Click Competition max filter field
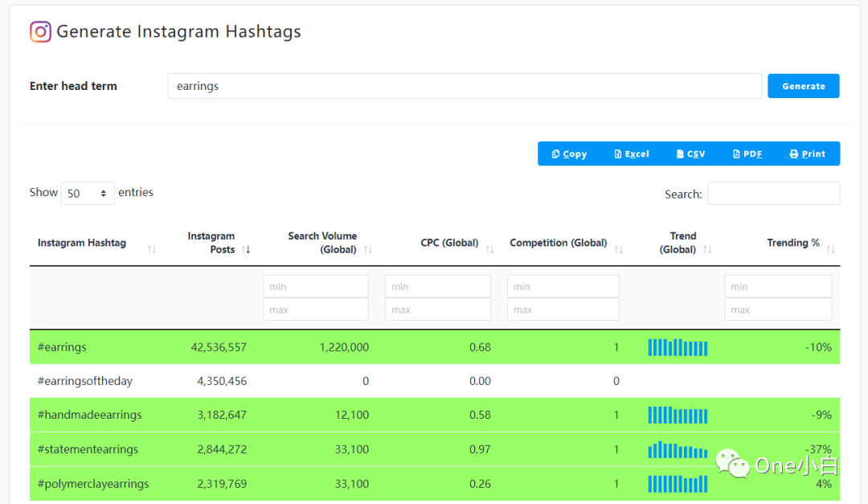The width and height of the screenshot is (868, 504). point(563,309)
